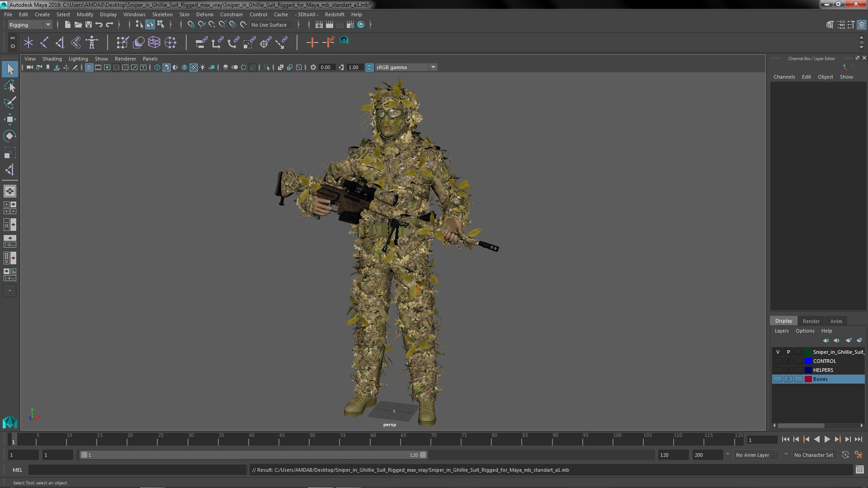The width and height of the screenshot is (868, 488).
Task: Open the Redshift menu
Action: tap(335, 14)
